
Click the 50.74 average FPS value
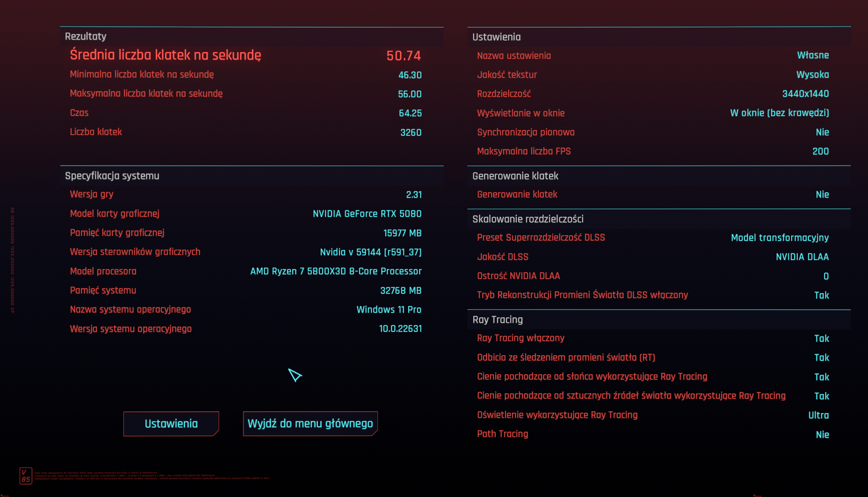[403, 56]
